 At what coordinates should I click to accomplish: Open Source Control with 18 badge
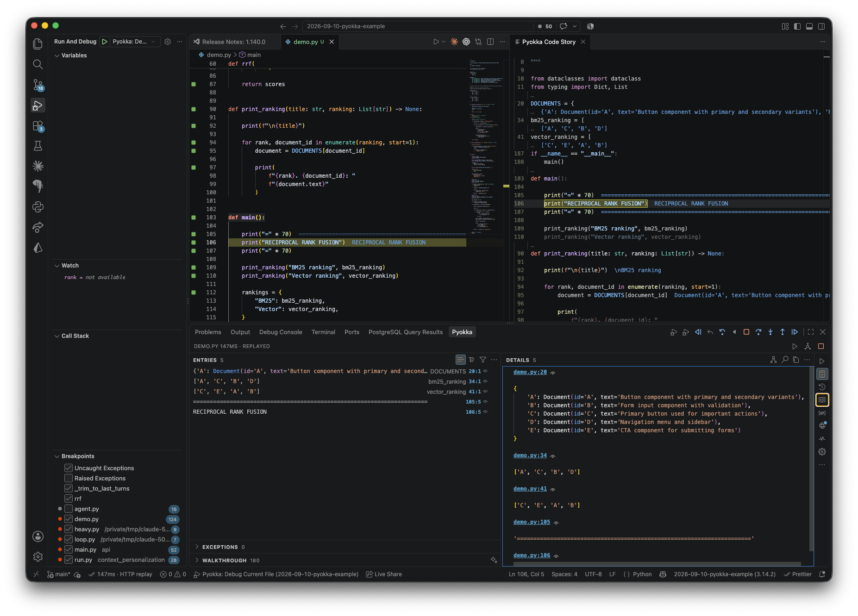(x=38, y=85)
